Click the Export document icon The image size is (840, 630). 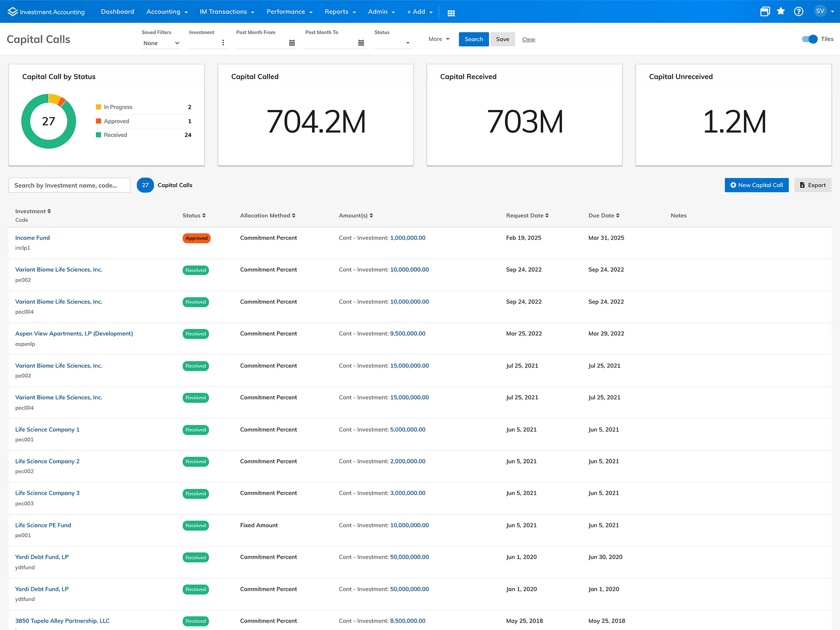tap(802, 185)
